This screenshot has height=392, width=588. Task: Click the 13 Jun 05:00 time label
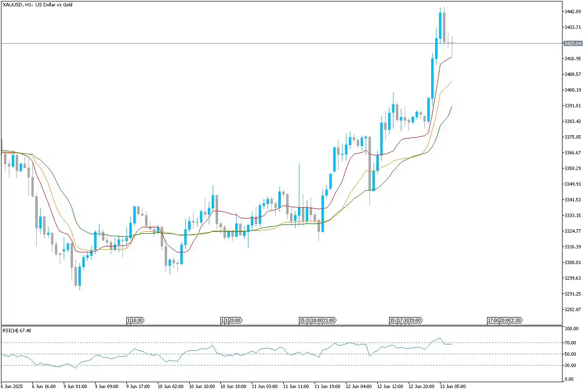coord(453,386)
